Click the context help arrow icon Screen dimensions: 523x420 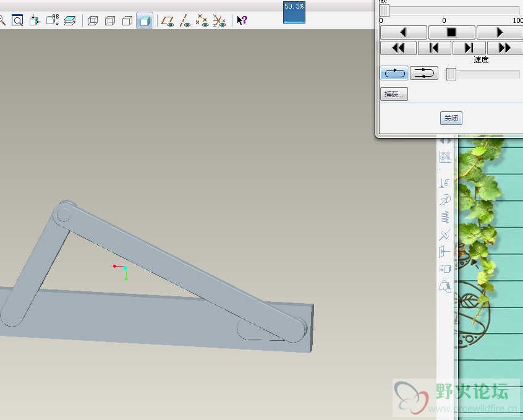point(242,20)
